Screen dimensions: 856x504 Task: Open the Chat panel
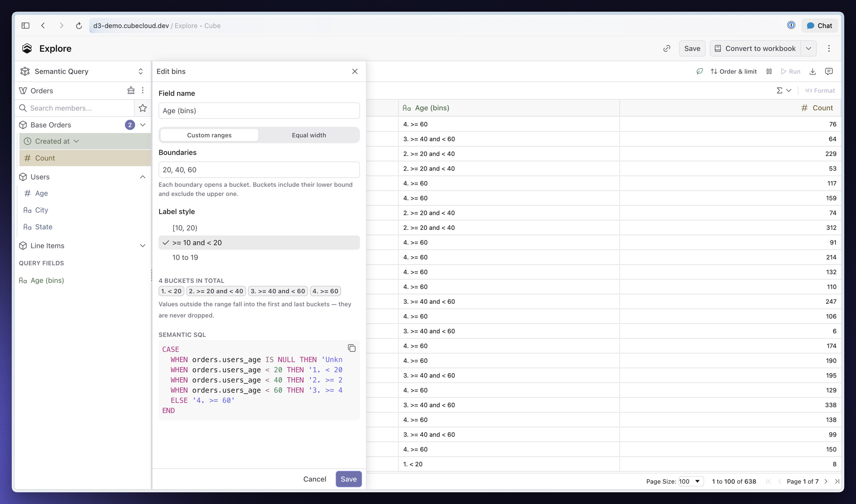tap(819, 25)
